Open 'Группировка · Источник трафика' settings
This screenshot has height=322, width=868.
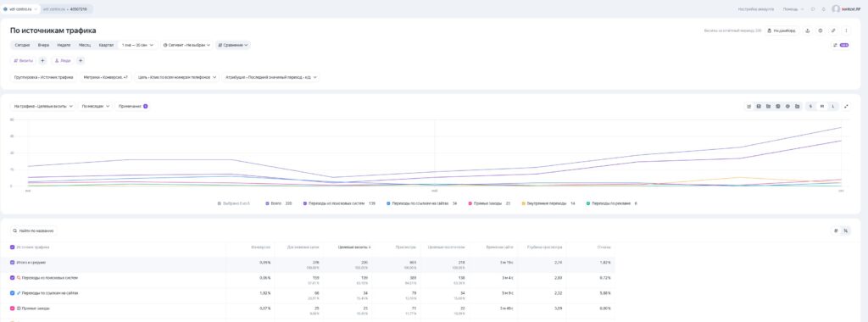[44, 77]
